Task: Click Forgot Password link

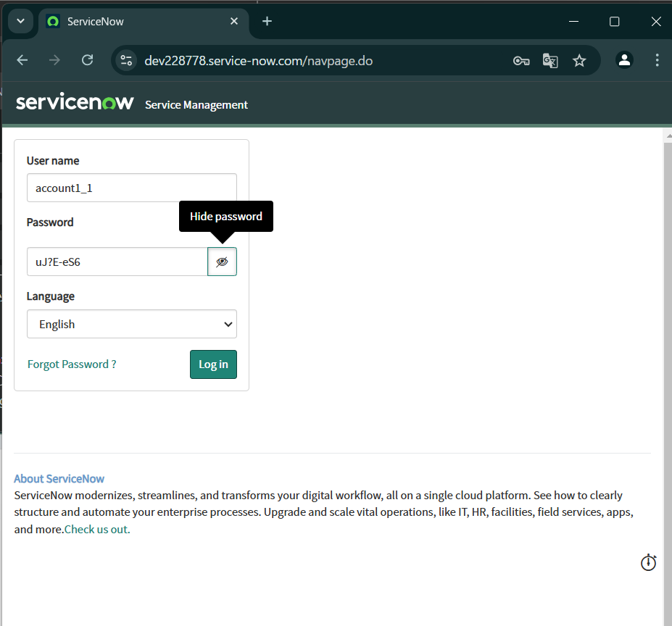Action: 72,364
